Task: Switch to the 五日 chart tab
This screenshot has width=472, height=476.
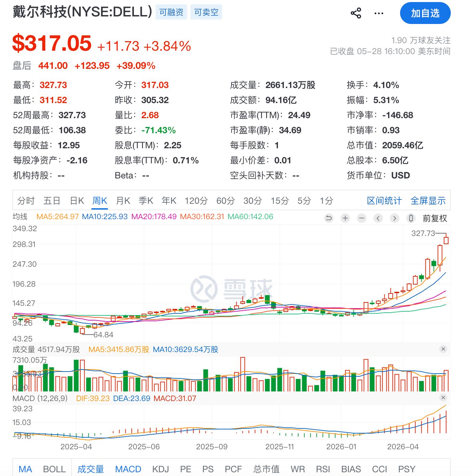Action: point(52,201)
